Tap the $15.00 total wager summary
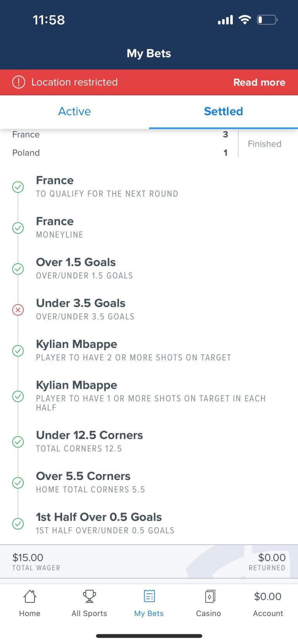 [x=36, y=562]
